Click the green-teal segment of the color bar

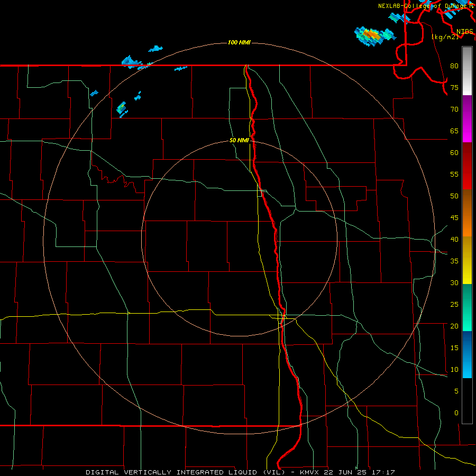tap(467, 307)
